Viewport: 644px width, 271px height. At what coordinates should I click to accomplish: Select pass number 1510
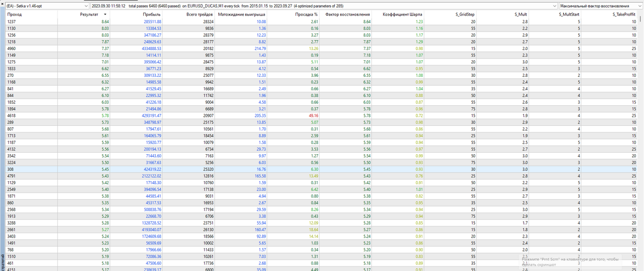(11, 256)
